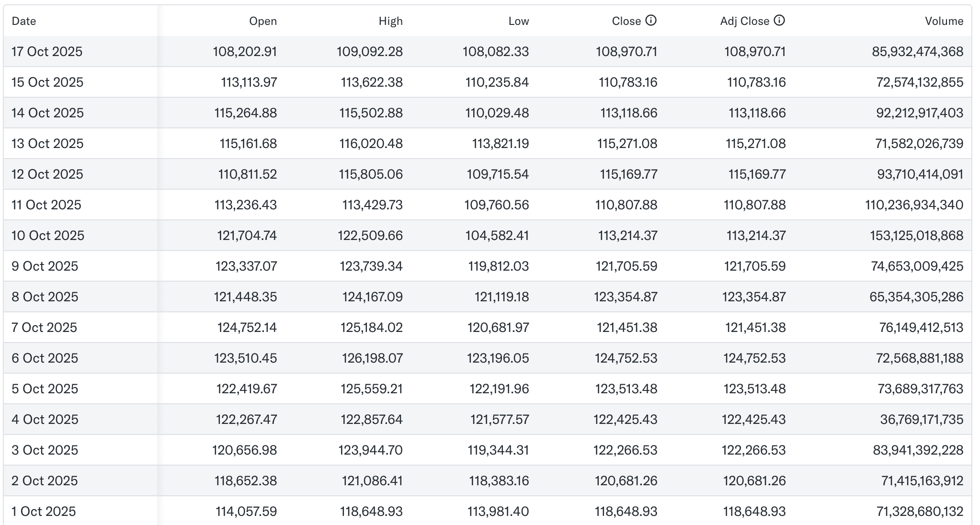Click the Adj Close info icon
This screenshot has width=980, height=525.
pos(779,21)
